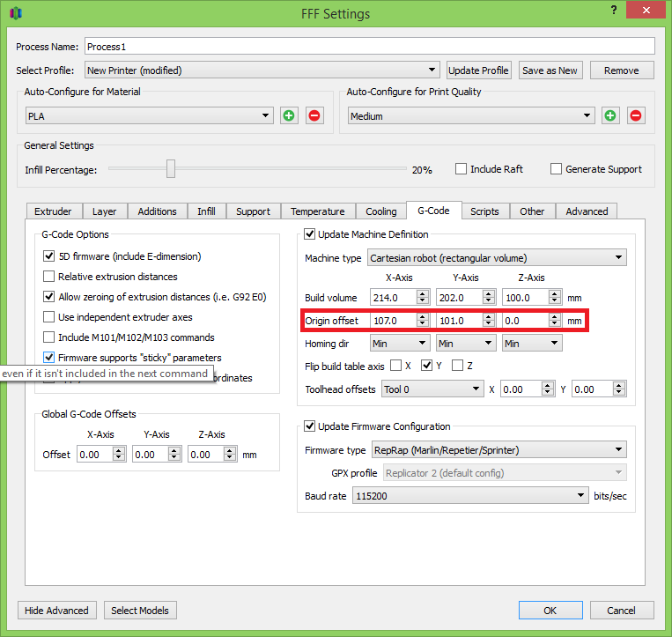Click the Remove profile button

click(622, 70)
